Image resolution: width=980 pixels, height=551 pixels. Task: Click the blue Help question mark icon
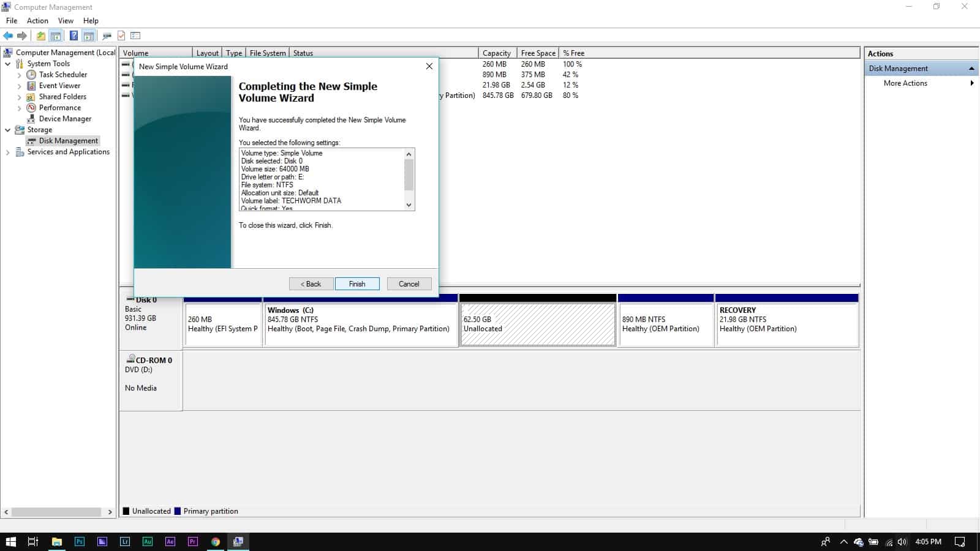[x=73, y=36]
